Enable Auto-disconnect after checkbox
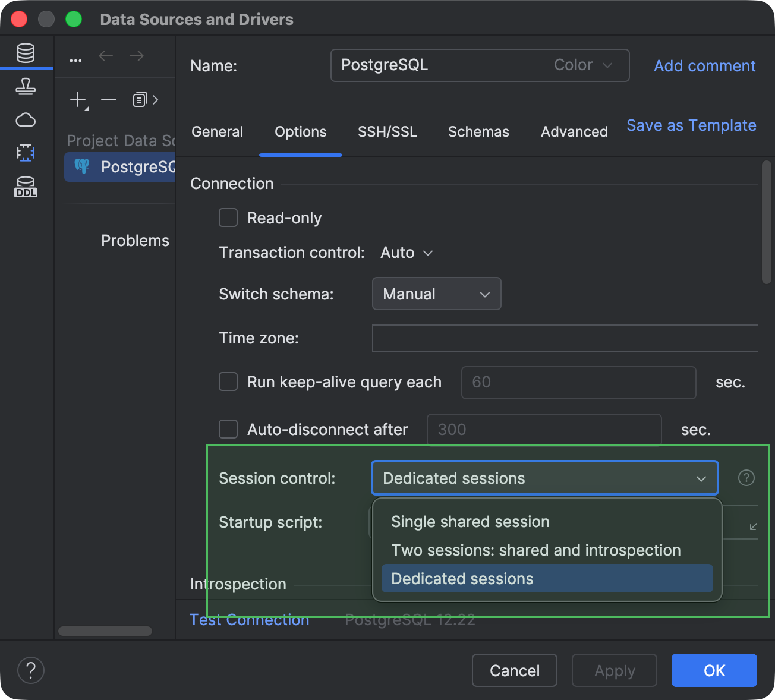The width and height of the screenshot is (775, 700). (228, 429)
